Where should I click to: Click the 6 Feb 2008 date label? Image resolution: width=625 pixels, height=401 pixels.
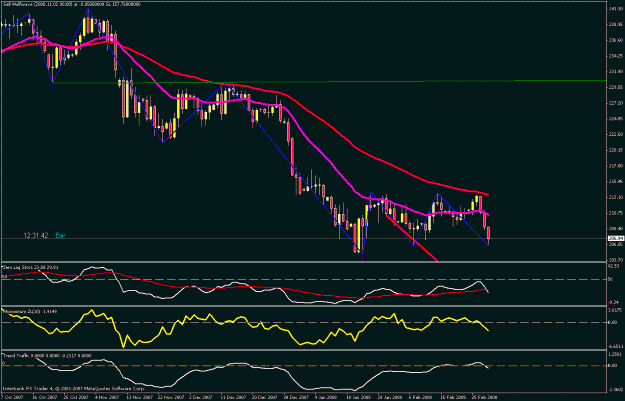(x=422, y=397)
